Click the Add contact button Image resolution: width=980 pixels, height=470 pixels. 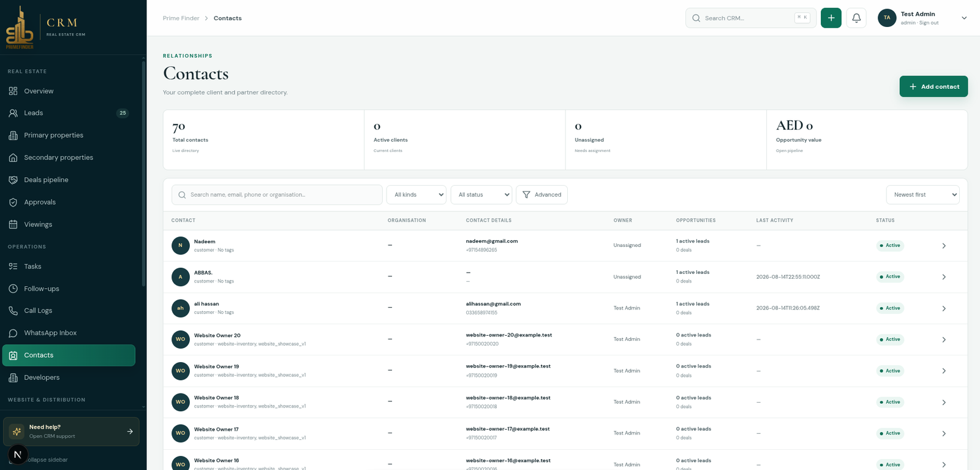[x=933, y=86]
